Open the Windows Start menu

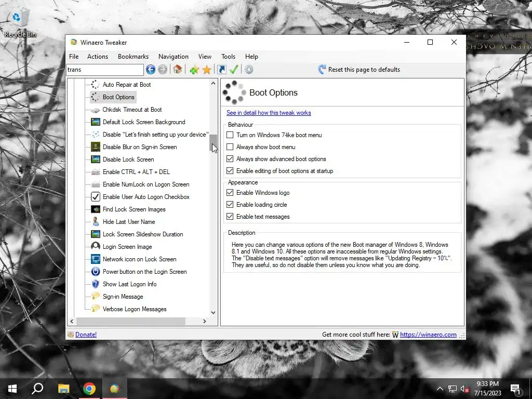[x=12, y=389]
